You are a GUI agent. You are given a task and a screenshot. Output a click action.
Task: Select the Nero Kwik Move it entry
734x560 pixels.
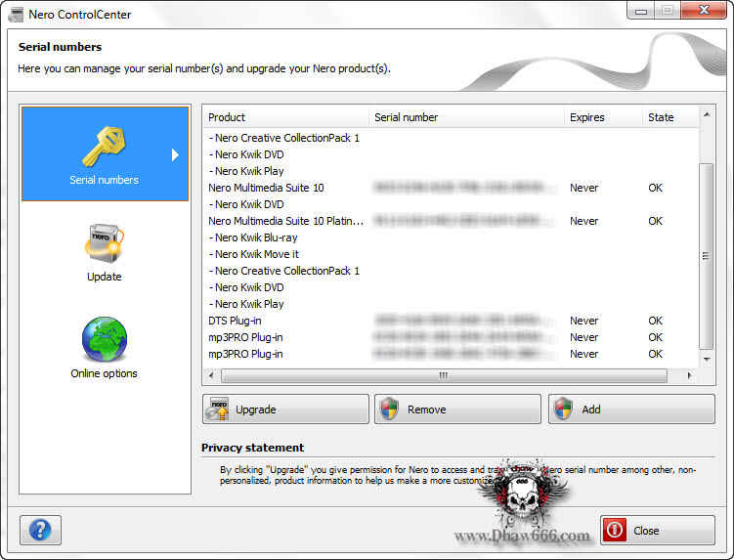[254, 254]
